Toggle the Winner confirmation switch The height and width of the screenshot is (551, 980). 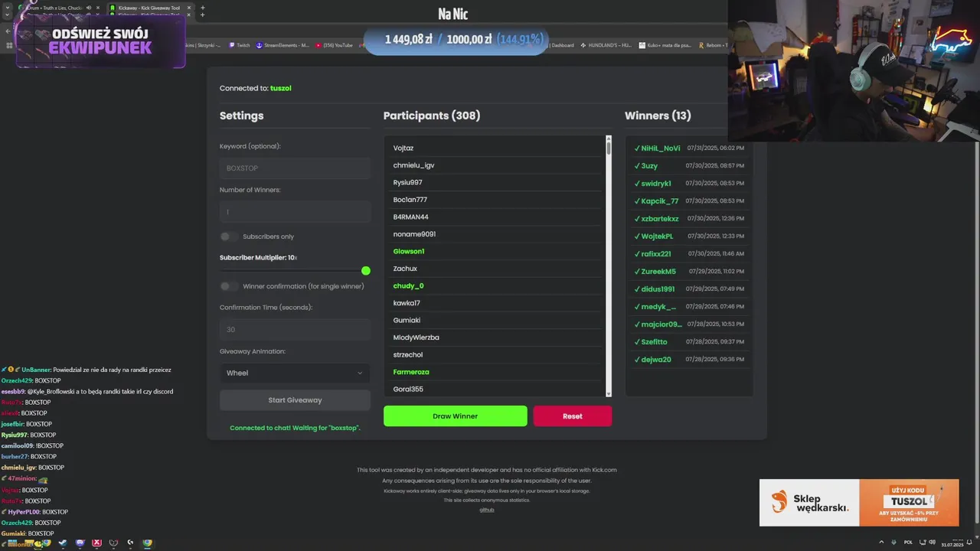tap(229, 286)
